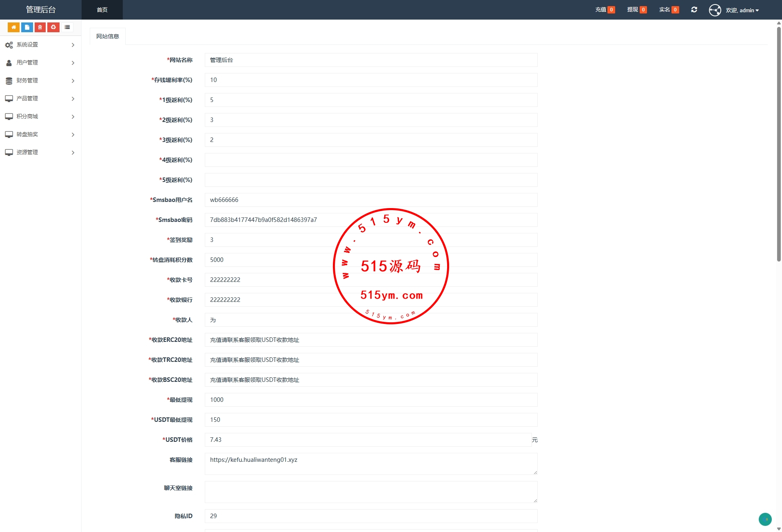Click the blue document icon in sidebar toolbar
The width and height of the screenshot is (782, 532).
click(x=27, y=27)
